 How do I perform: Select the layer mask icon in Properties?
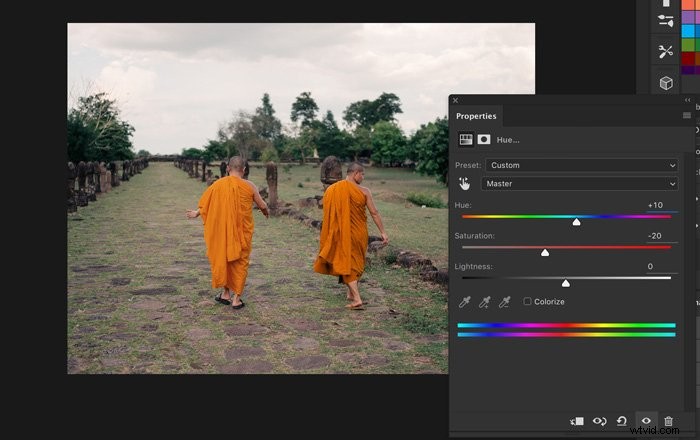(484, 140)
